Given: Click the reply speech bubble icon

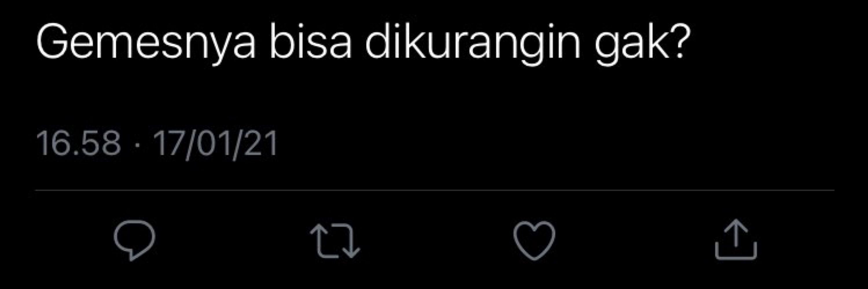Looking at the screenshot, I should point(135,240).
